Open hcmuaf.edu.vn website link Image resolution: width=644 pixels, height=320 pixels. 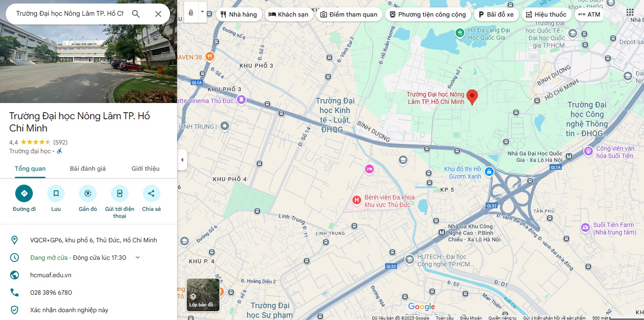(51, 275)
